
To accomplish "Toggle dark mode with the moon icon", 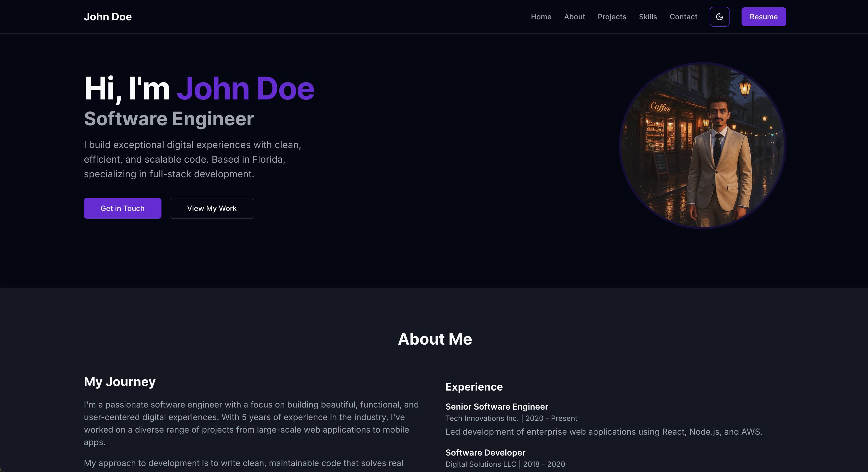I will [x=719, y=17].
